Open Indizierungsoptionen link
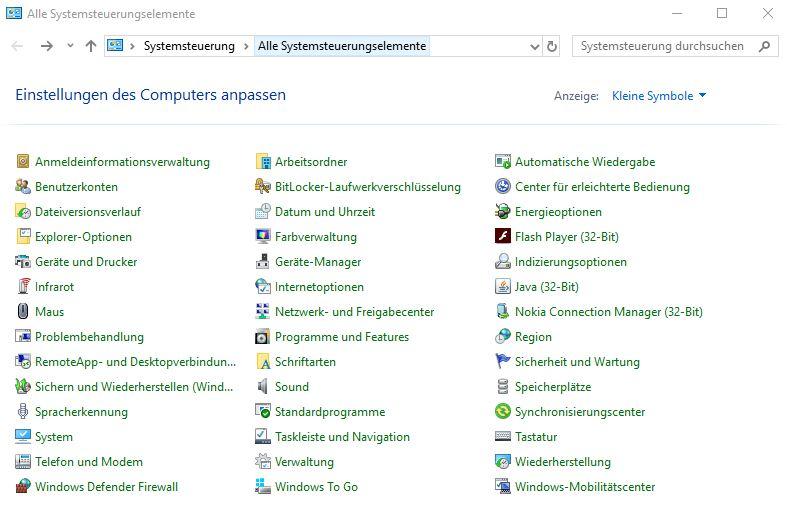 (571, 262)
